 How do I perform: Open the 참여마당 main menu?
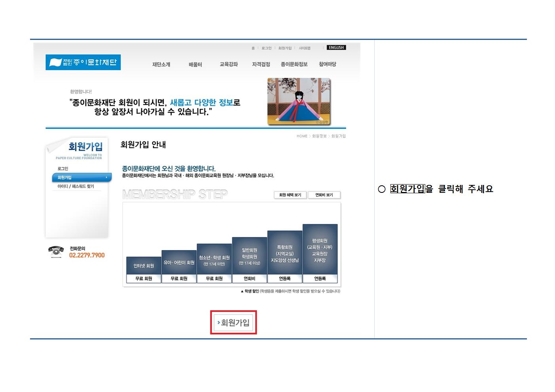click(328, 64)
